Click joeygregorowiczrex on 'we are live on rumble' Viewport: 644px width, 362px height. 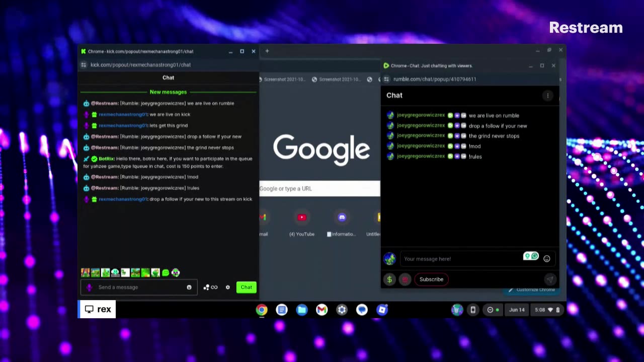pos(421,115)
